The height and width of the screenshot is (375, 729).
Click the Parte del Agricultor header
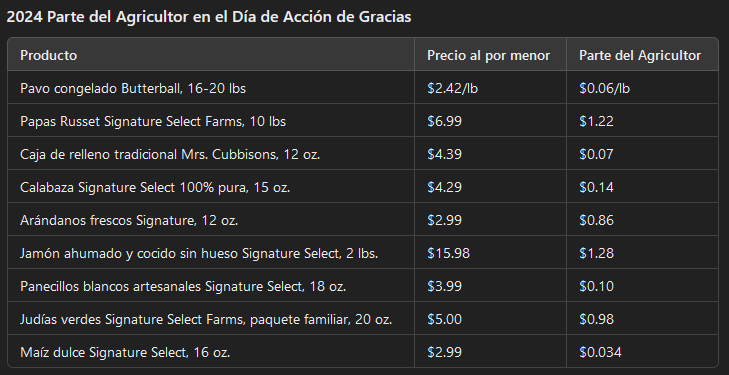click(642, 55)
